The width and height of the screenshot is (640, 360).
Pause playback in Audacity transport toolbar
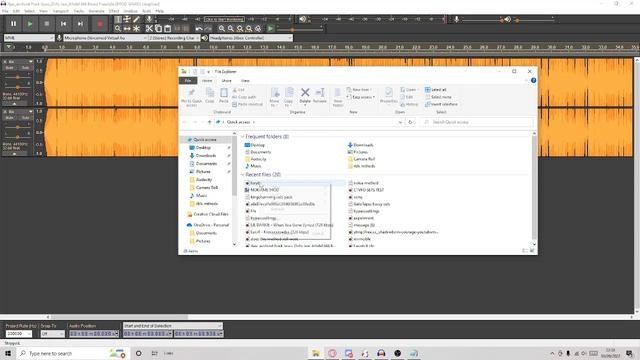pyautogui.click(x=13, y=24)
